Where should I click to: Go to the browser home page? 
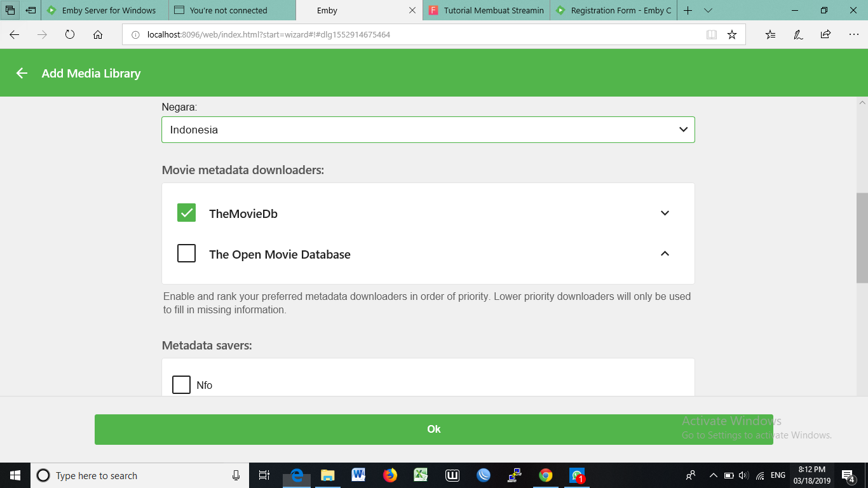98,35
